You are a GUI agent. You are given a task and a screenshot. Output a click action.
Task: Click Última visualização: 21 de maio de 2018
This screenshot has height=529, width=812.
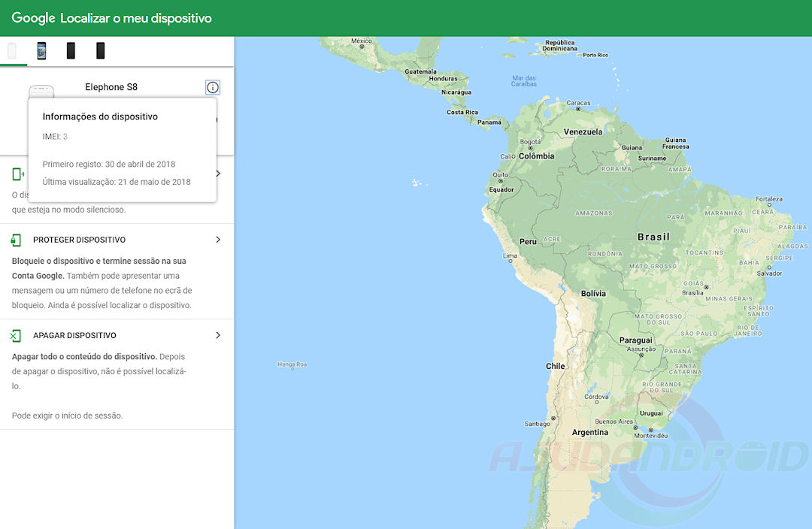[117, 182]
